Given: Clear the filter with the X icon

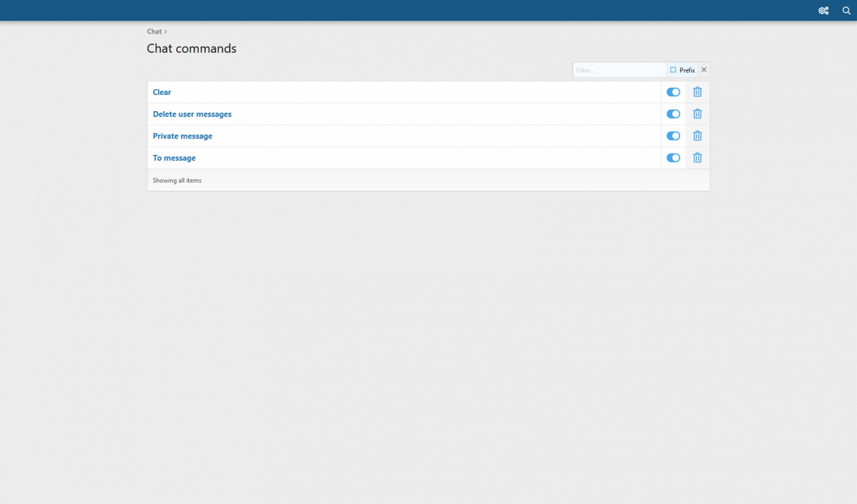Looking at the screenshot, I should 704,70.
